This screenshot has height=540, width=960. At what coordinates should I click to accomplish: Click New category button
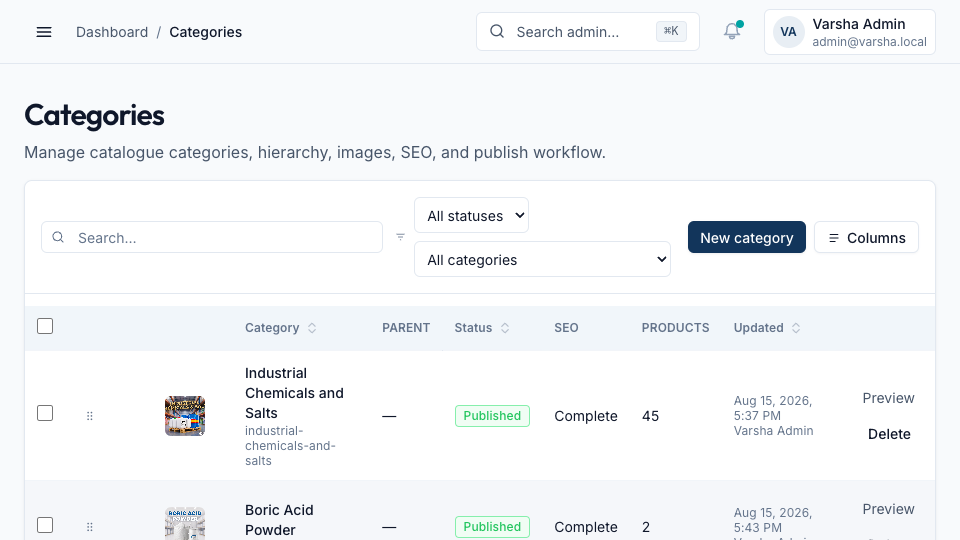tap(746, 238)
